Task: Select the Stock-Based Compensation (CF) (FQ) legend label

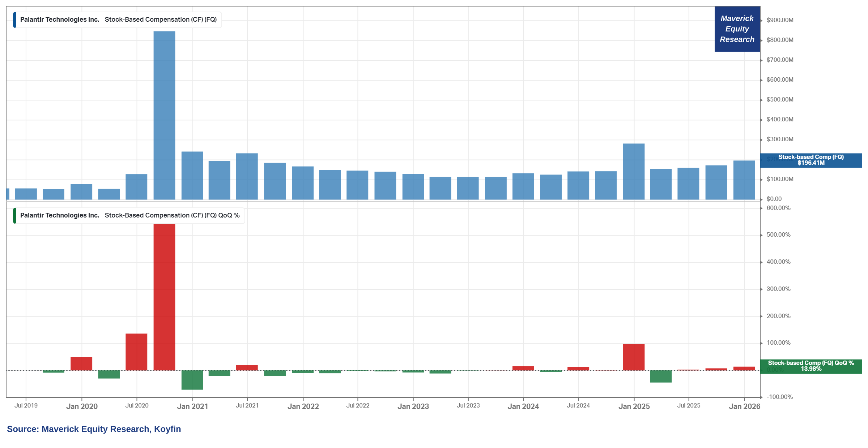Action: 161,20
